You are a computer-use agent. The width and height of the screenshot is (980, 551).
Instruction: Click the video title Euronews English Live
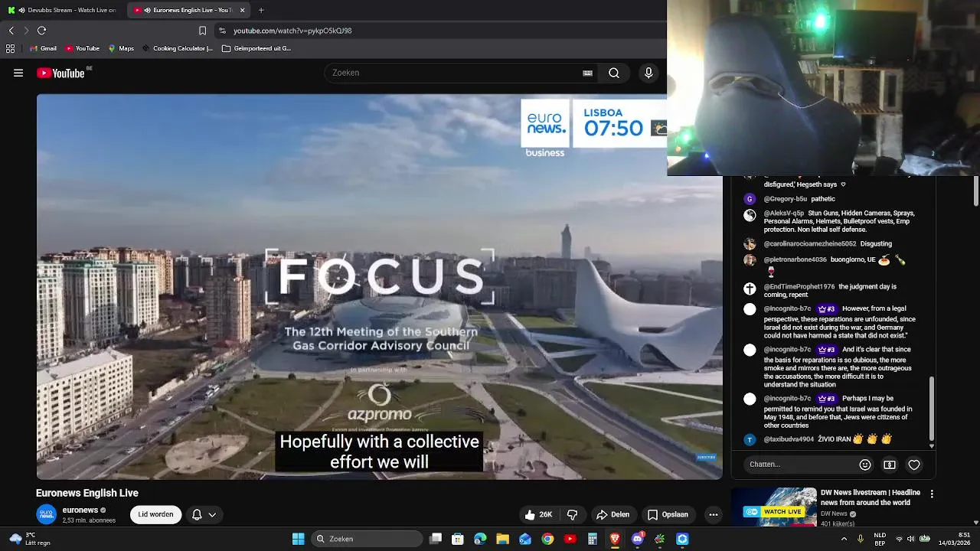[87, 493]
